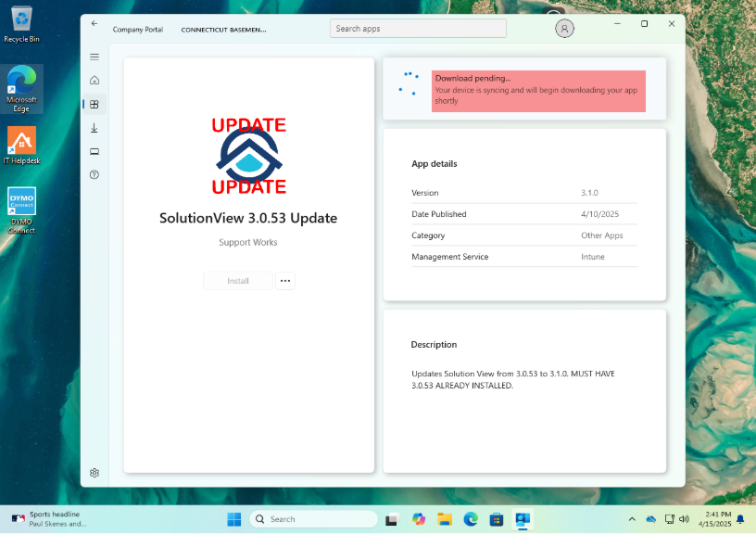756x534 pixels.
Task: Open the clock showing 2:41 PM
Action: 714,519
